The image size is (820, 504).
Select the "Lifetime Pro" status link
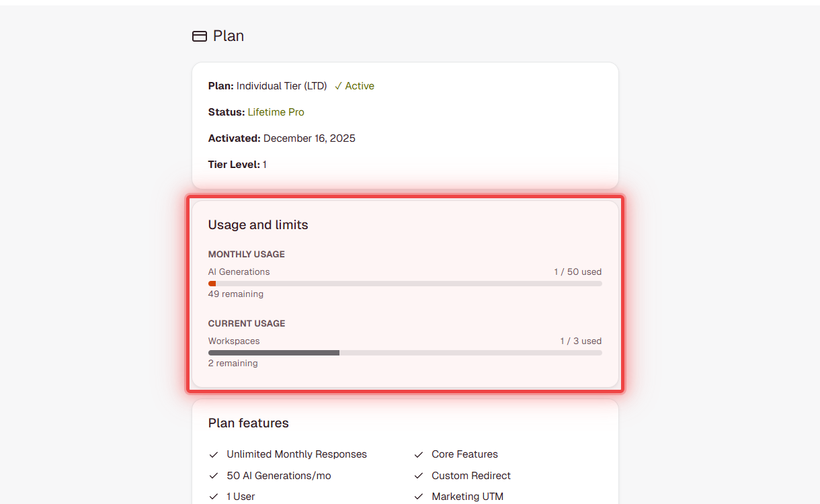click(276, 112)
